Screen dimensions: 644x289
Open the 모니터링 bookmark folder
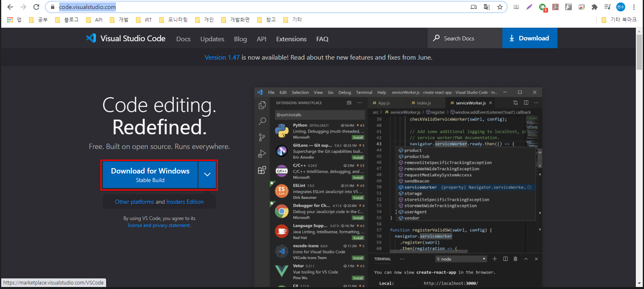(x=173, y=20)
